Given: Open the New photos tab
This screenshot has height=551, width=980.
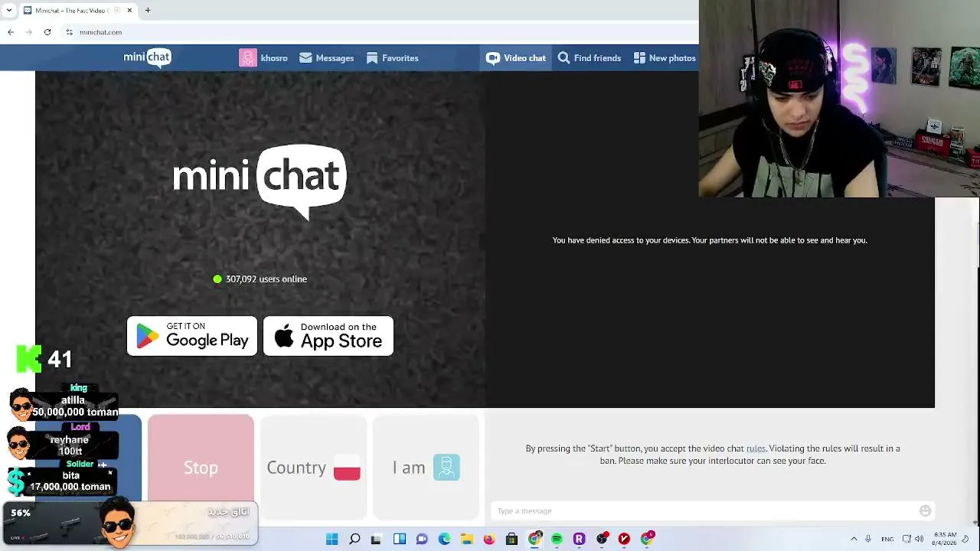Looking at the screenshot, I should point(664,58).
